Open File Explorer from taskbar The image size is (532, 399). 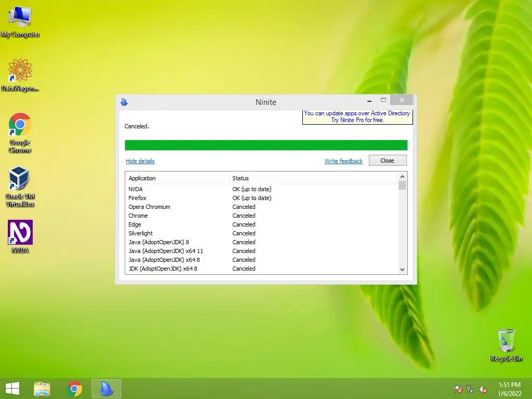coord(42,389)
